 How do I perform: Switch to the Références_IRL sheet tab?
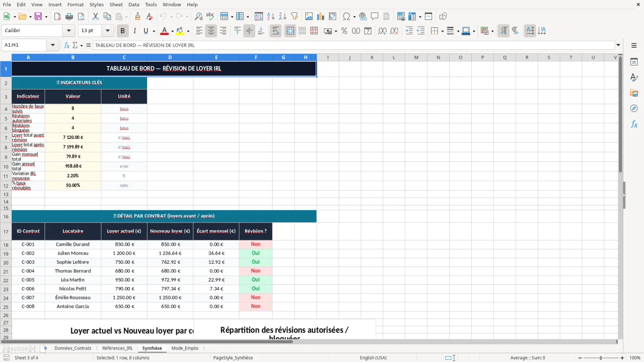[x=117, y=348]
